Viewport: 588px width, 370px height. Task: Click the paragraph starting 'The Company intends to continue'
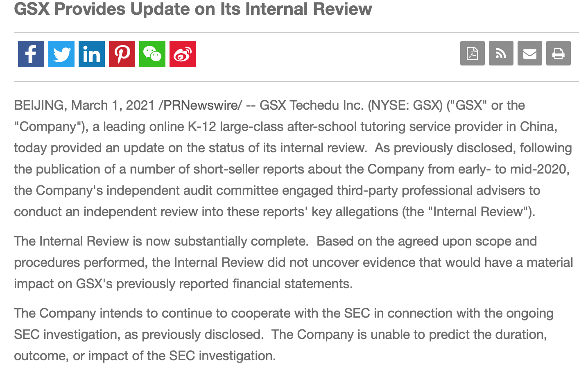pos(283,334)
